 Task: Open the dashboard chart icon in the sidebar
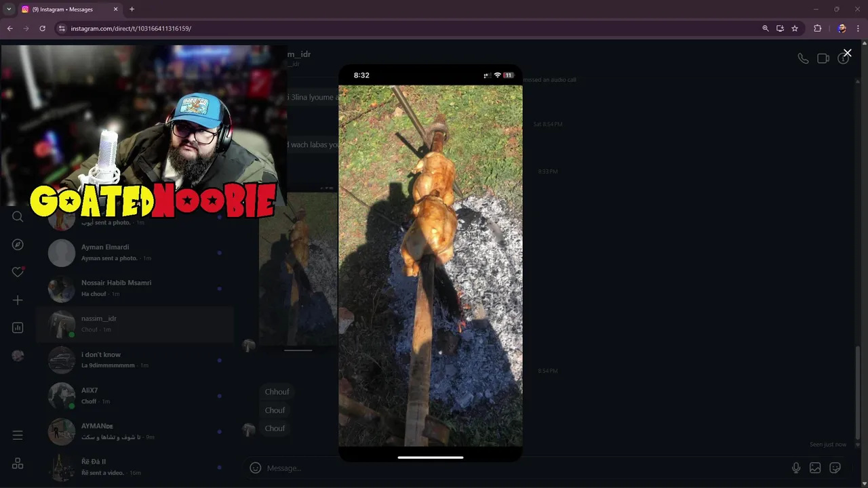click(18, 327)
